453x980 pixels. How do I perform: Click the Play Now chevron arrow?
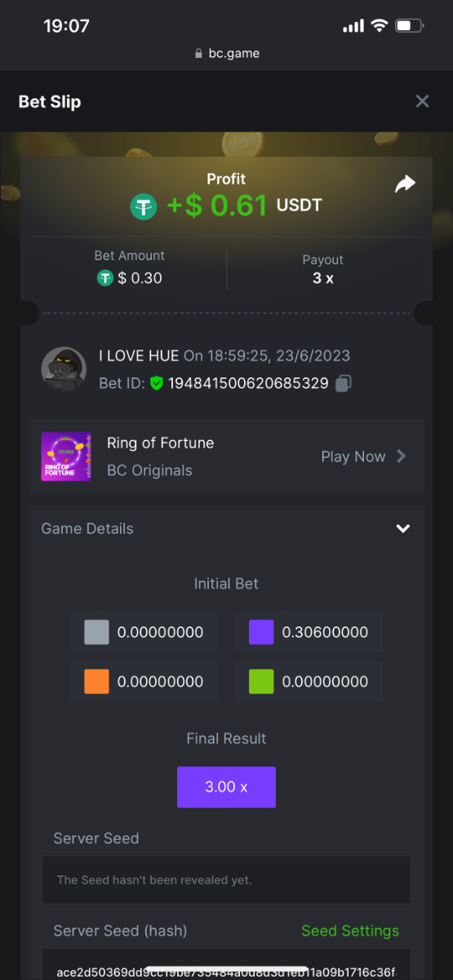401,457
